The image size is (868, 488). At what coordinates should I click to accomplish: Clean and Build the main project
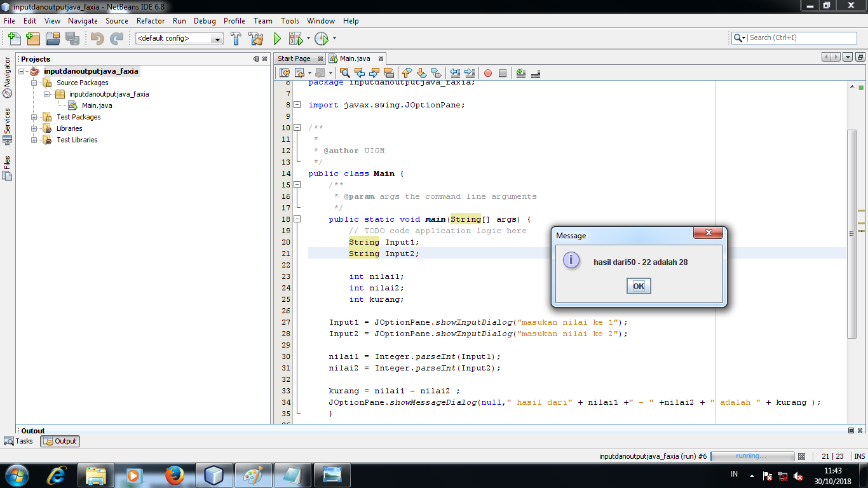(x=255, y=38)
